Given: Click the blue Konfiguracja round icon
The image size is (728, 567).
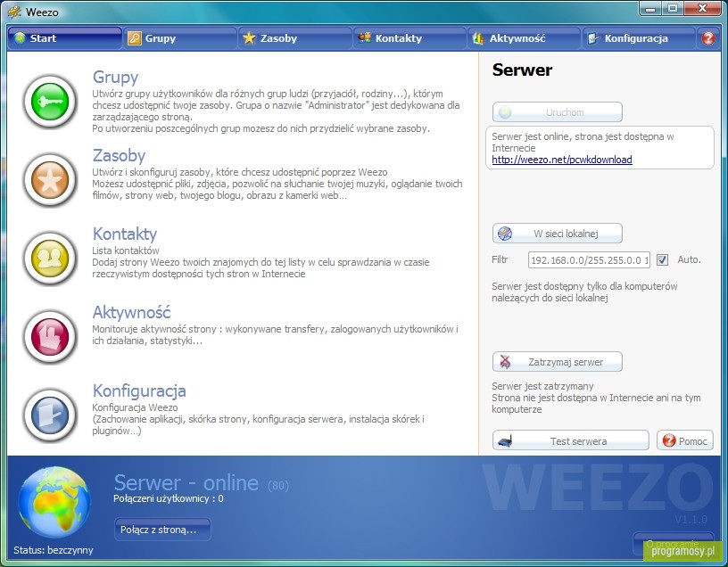Looking at the screenshot, I should tap(50, 415).
